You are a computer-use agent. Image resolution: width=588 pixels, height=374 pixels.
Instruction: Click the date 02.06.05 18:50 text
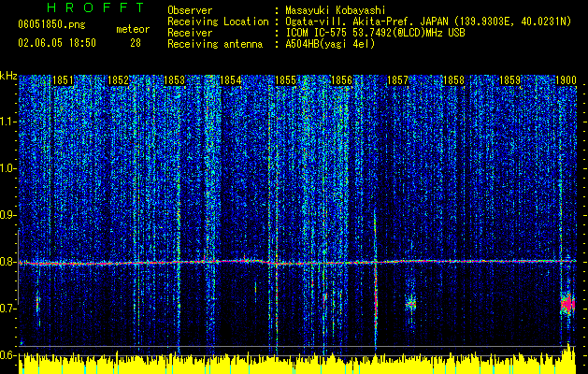[57, 43]
